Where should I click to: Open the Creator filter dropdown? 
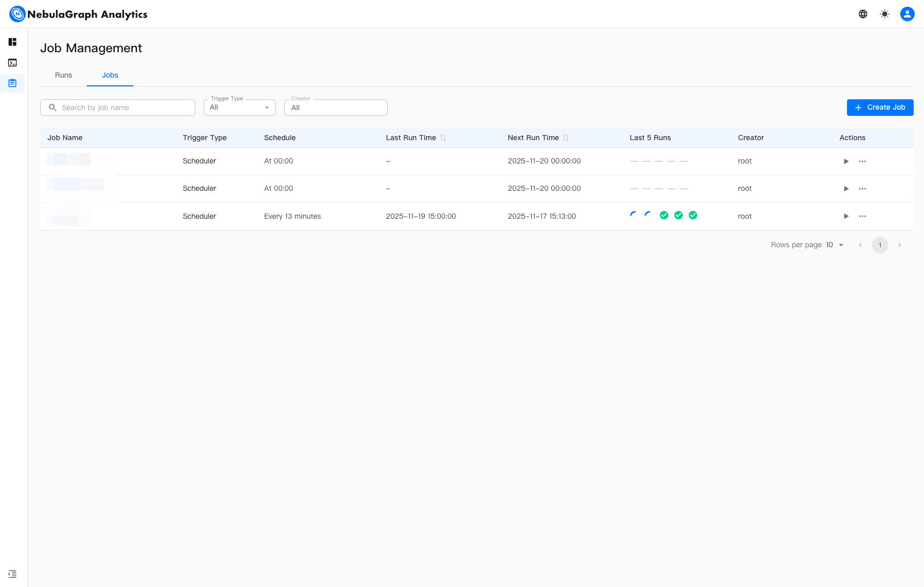click(335, 108)
